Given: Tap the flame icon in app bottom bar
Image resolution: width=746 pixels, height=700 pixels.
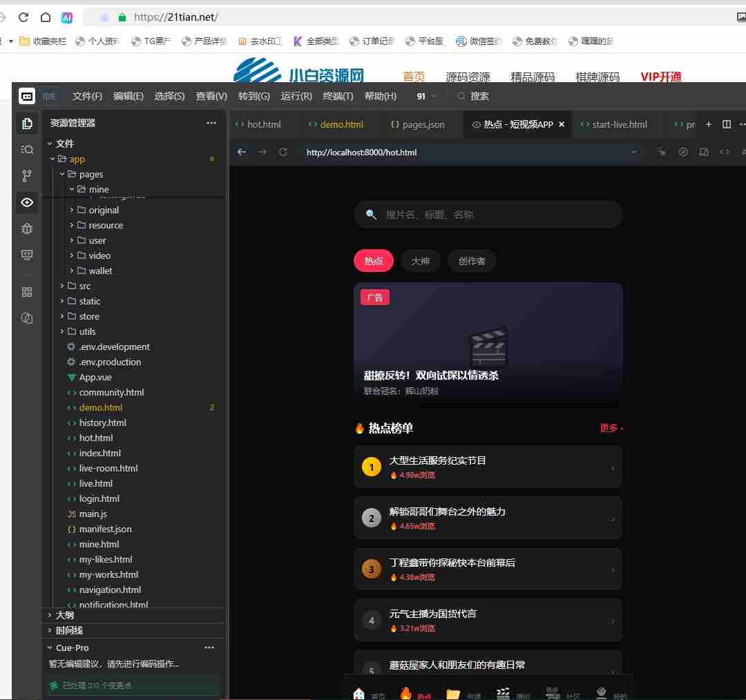Looking at the screenshot, I should click(x=405, y=693).
